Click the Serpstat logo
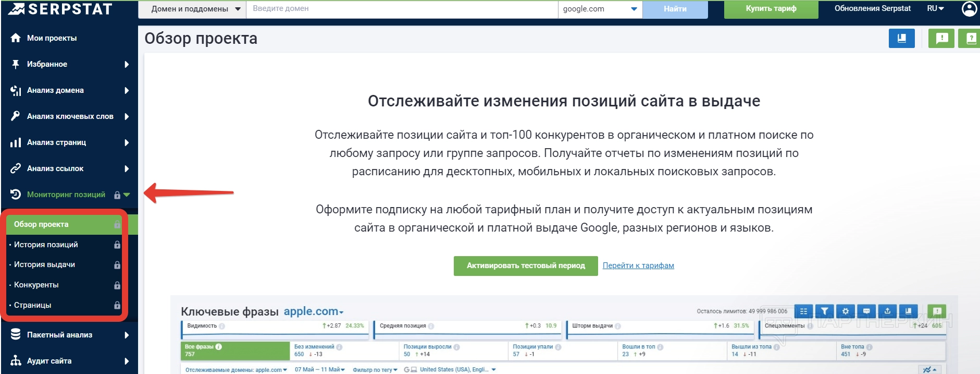This screenshot has width=980, height=374. 60,9
